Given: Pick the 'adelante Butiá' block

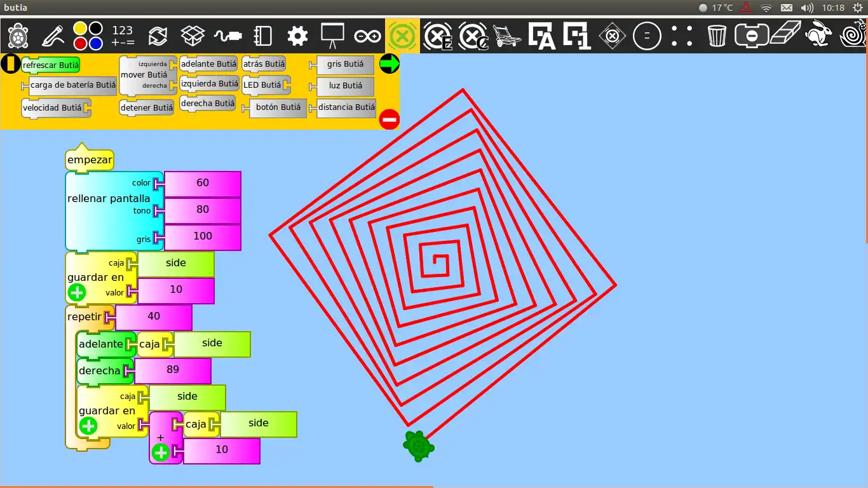Looking at the screenshot, I should click(208, 64).
